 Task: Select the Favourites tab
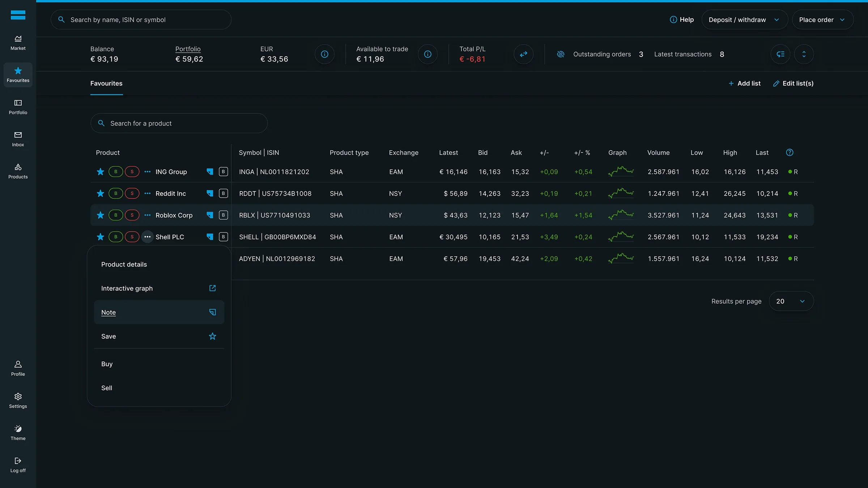106,83
